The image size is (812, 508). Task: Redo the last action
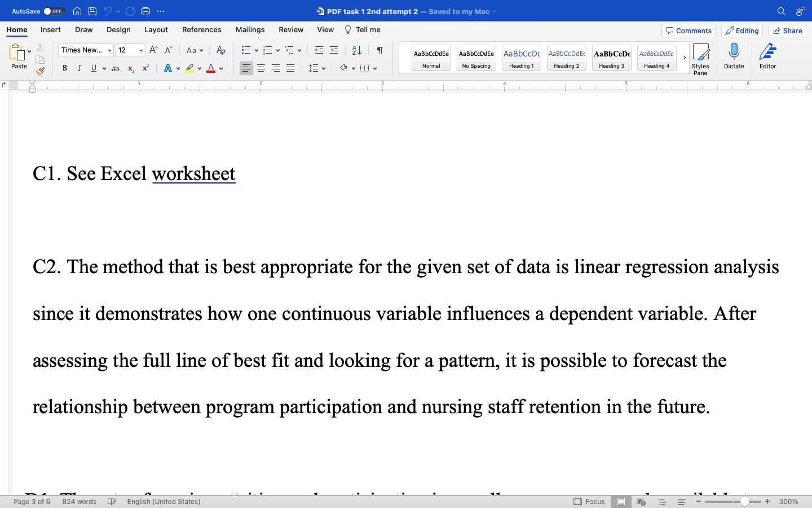(130, 11)
